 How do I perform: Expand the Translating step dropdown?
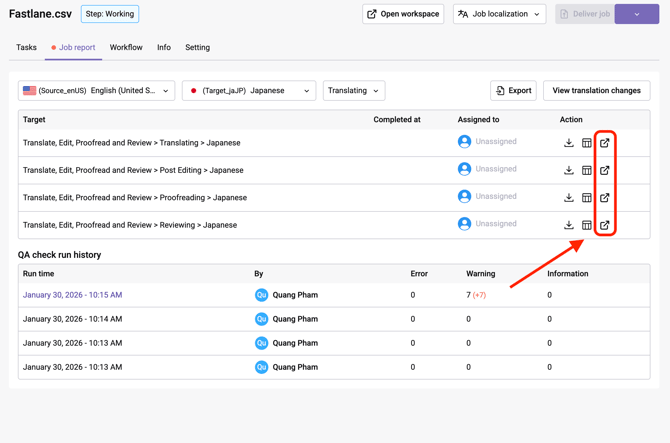pyautogui.click(x=353, y=91)
